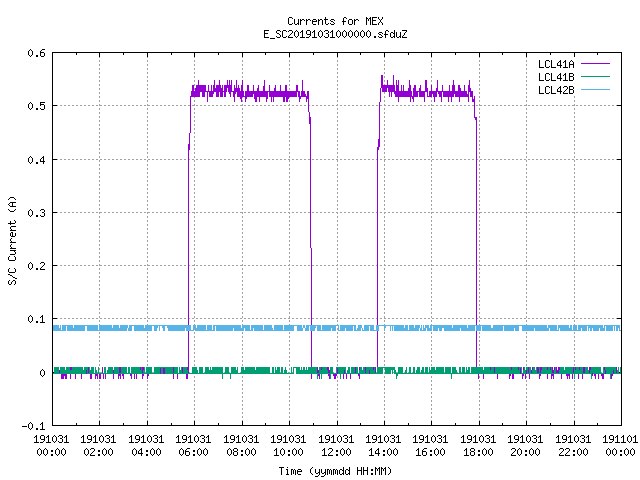The image size is (640, 480).
Task: Click the 191031 02:00 x-axis tick label
Action: coord(98,446)
